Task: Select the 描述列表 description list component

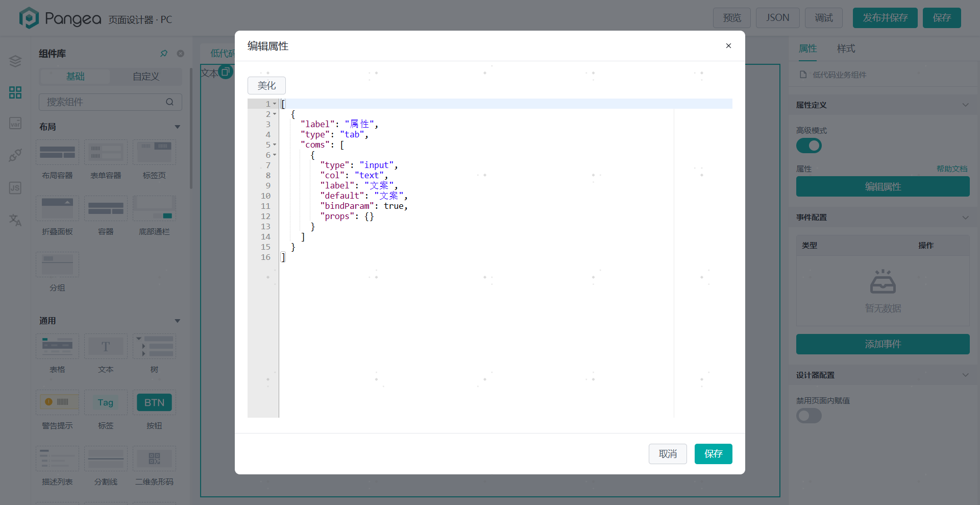Action: (57, 466)
